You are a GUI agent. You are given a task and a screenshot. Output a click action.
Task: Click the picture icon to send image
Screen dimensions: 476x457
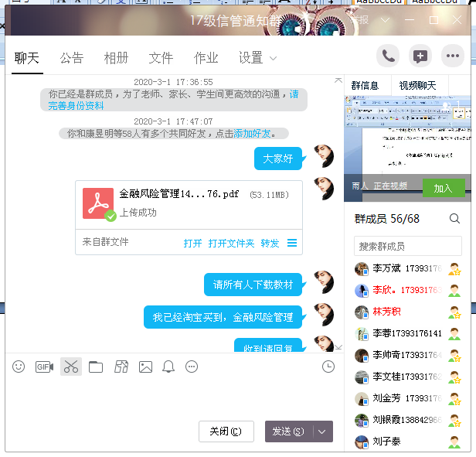(x=145, y=367)
